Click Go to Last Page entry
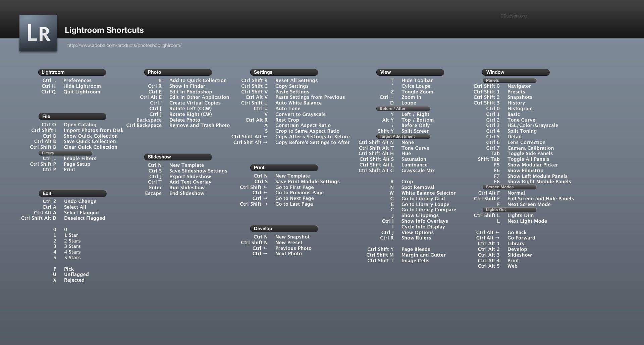The height and width of the screenshot is (345, 644). 294,204
